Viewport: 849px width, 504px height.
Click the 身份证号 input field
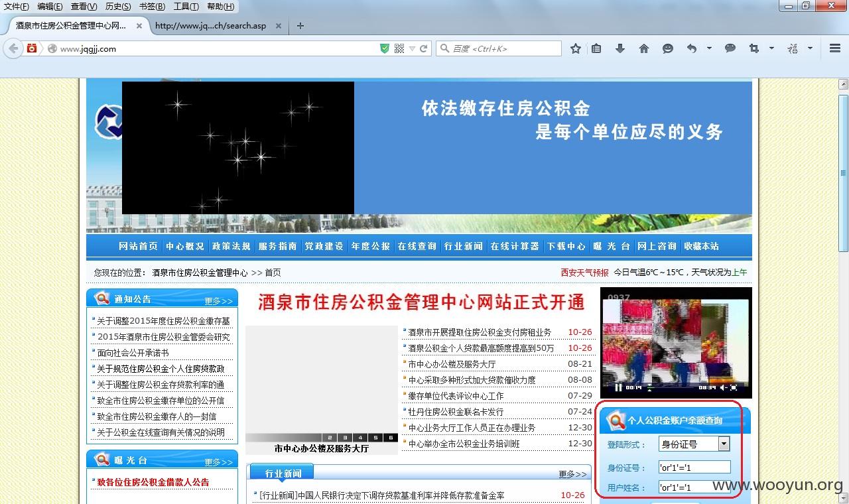[x=694, y=468]
